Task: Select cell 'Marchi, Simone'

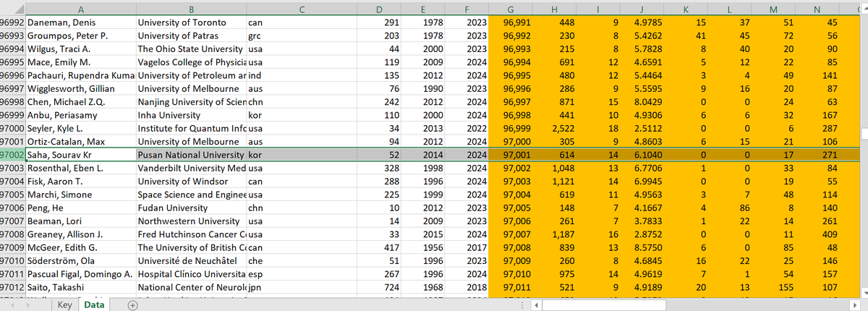Action: click(x=80, y=194)
